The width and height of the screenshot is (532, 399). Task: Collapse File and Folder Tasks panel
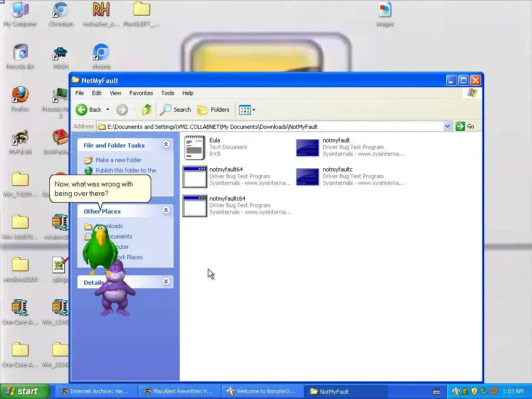click(x=166, y=144)
